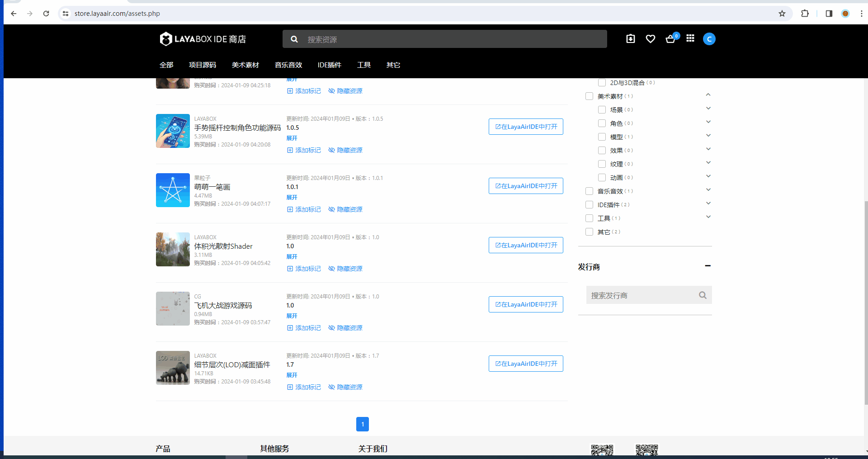Image resolution: width=868 pixels, height=459 pixels.
Task: Open the favorites heart icon
Action: coord(650,39)
